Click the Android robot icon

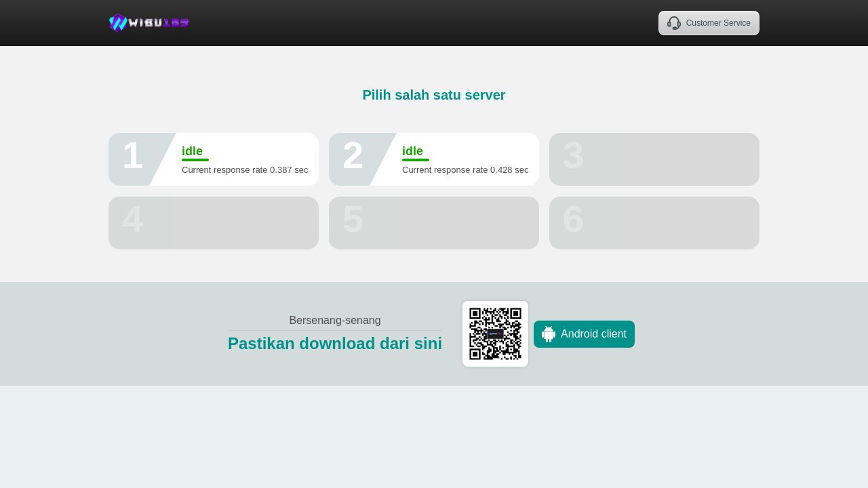click(x=549, y=334)
